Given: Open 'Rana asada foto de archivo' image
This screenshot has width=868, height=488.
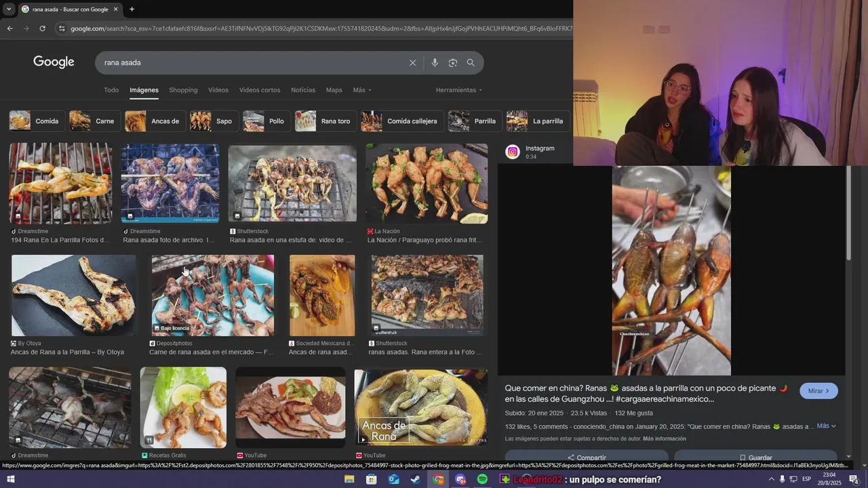Looking at the screenshot, I should coord(170,183).
